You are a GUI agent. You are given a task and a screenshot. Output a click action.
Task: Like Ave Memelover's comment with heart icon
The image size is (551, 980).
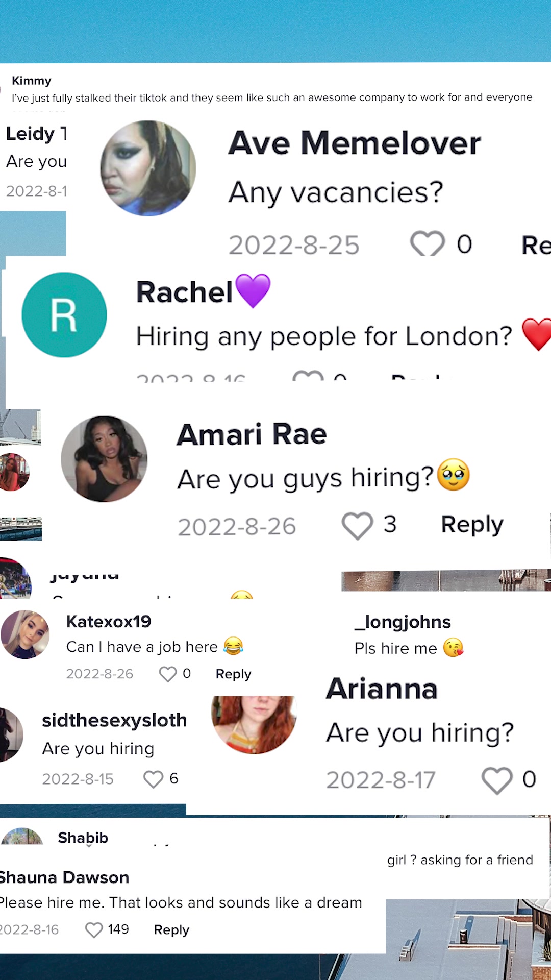click(428, 243)
